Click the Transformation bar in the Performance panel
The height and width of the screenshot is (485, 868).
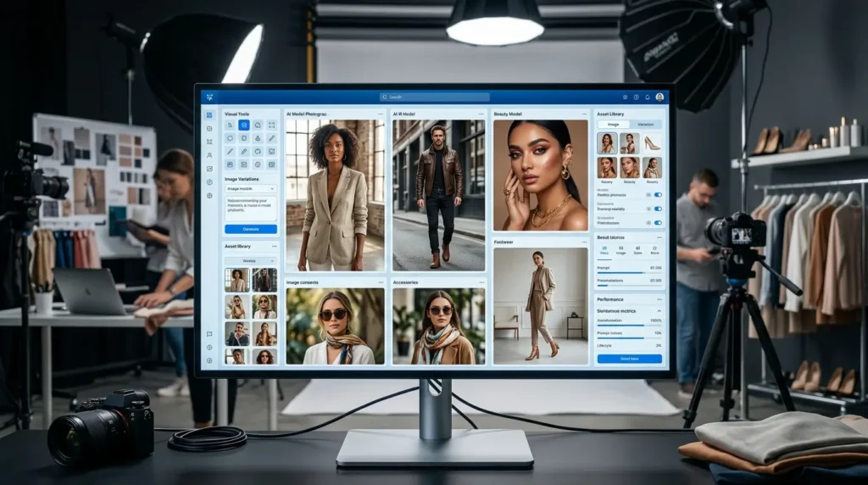pyautogui.click(x=630, y=326)
